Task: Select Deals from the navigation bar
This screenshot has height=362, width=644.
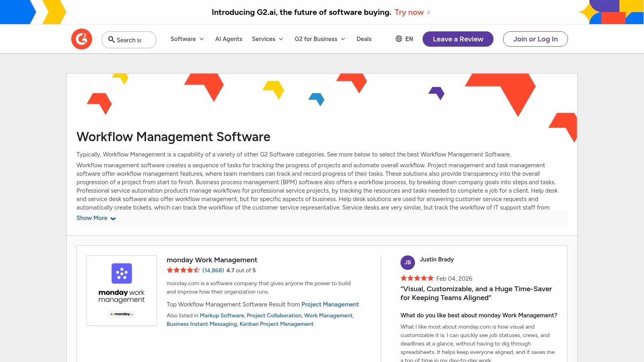Action: tap(364, 39)
